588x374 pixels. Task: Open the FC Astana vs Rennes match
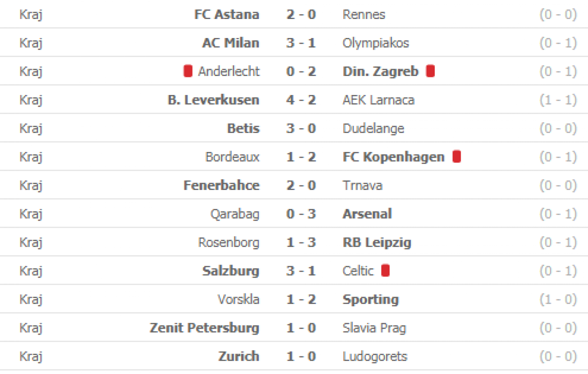[x=294, y=14]
